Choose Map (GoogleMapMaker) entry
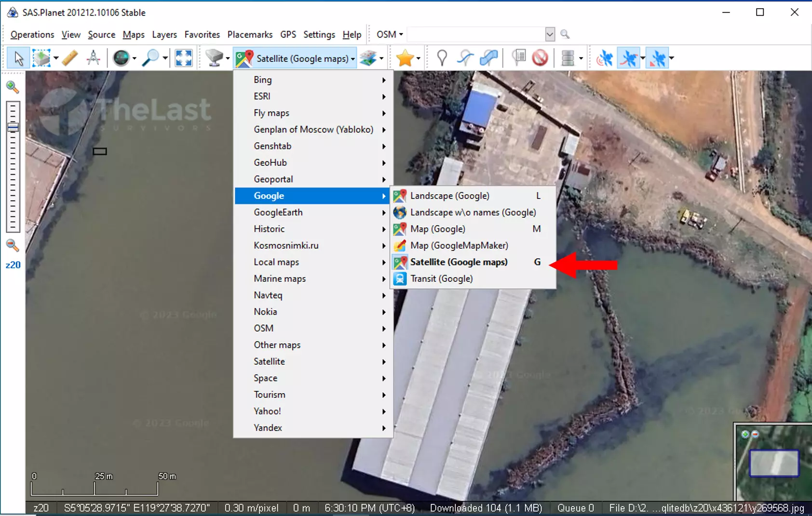 click(473, 246)
